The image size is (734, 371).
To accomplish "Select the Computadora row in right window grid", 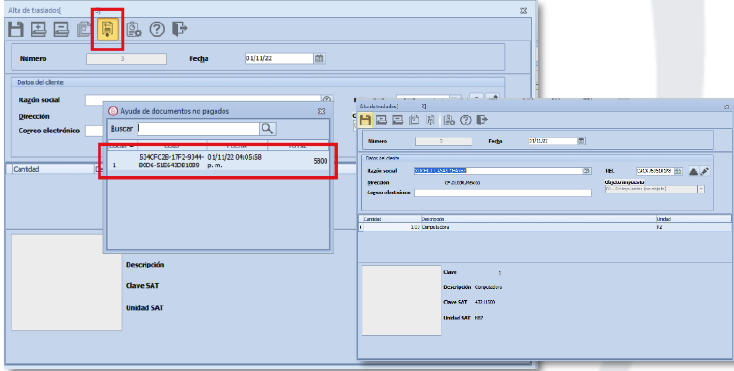I will pyautogui.click(x=544, y=227).
